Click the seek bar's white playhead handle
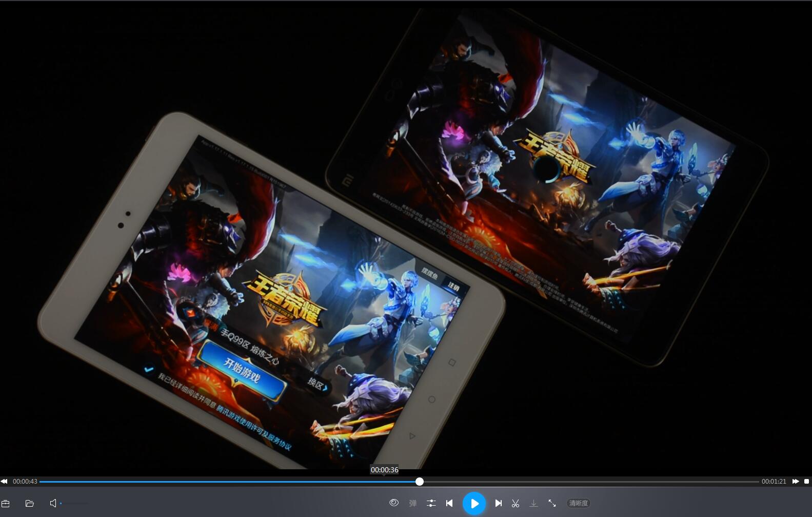Image resolution: width=812 pixels, height=517 pixels. 420,482
